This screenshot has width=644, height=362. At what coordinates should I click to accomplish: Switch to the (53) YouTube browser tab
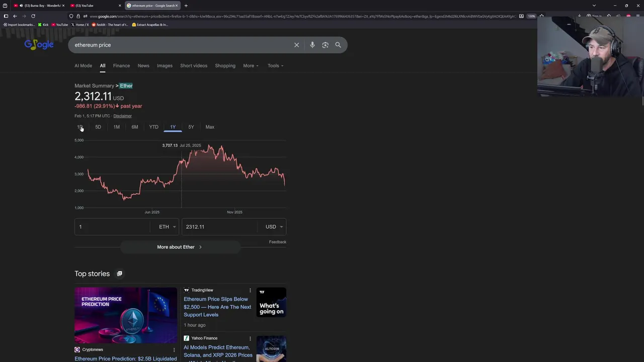(96, 6)
